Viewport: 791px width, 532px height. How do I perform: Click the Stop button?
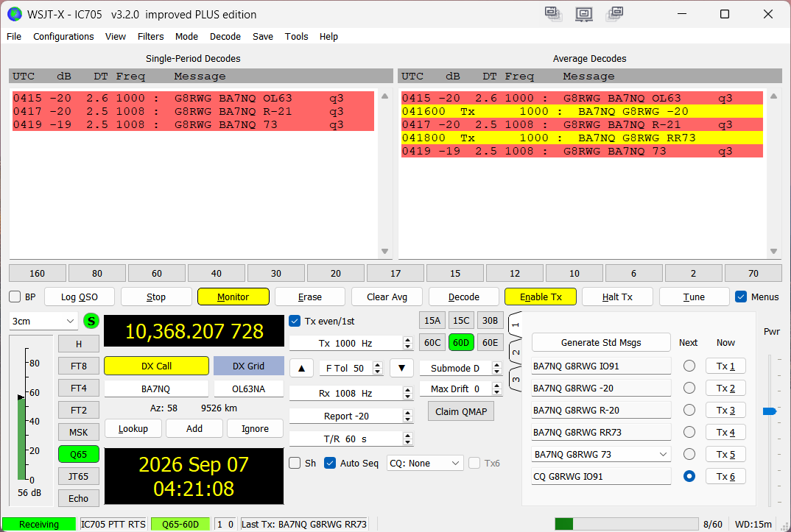[x=156, y=297]
